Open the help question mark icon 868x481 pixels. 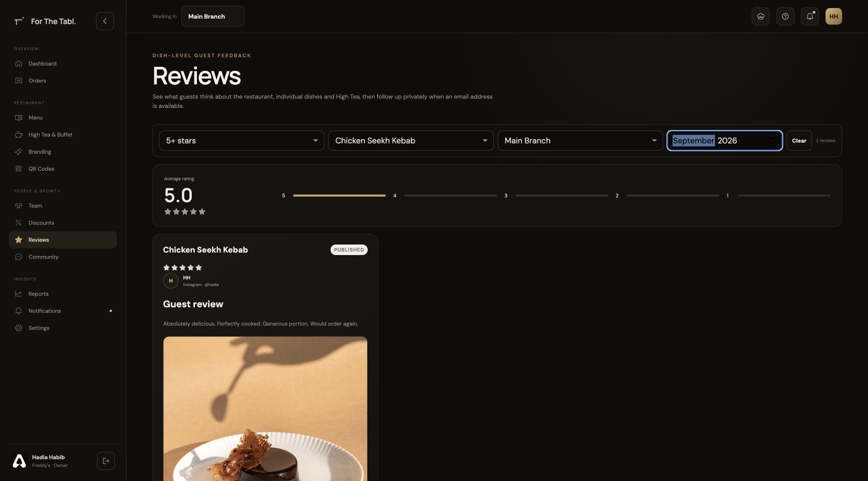pos(785,17)
